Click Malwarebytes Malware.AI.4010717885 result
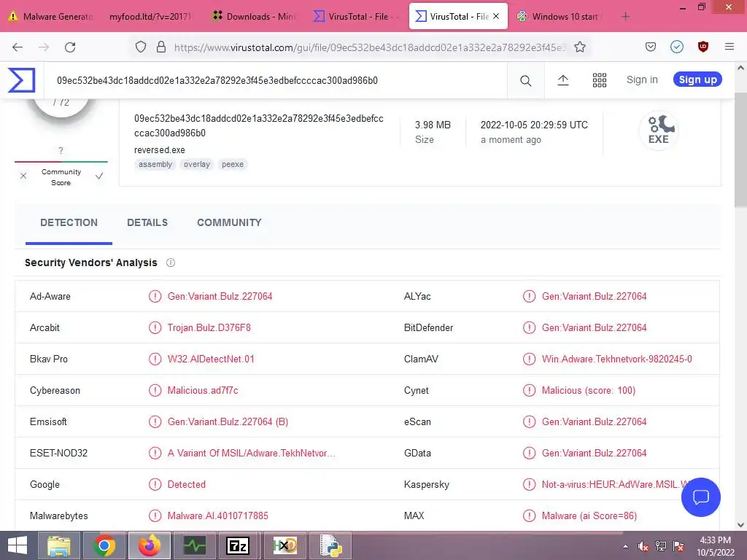 coord(217,516)
